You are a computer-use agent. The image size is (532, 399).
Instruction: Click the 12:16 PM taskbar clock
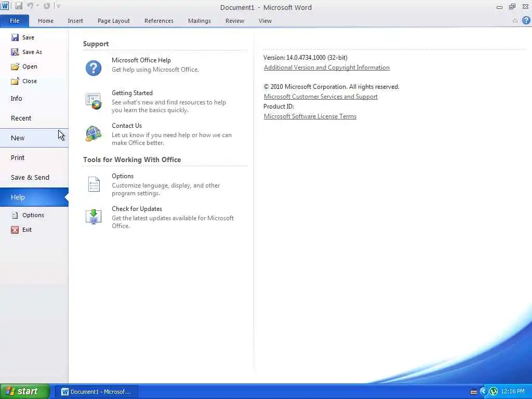[x=513, y=392]
